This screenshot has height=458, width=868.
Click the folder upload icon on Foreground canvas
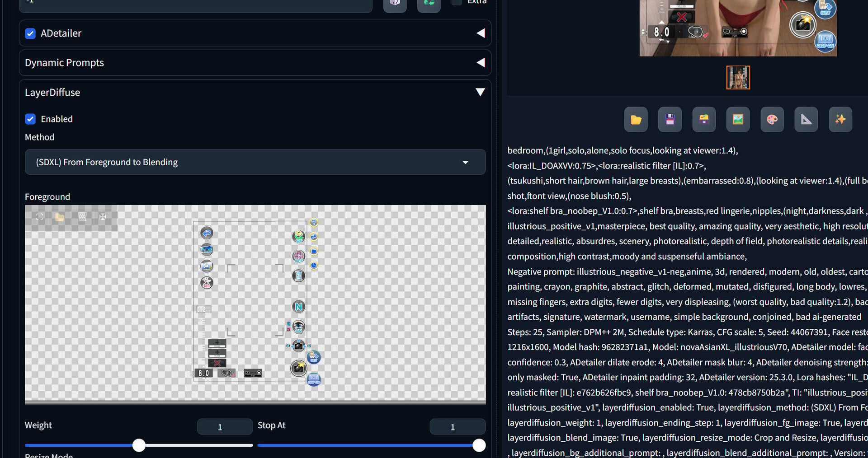(x=60, y=217)
